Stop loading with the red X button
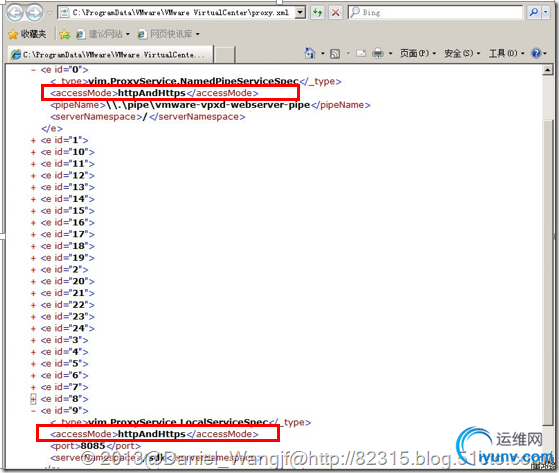559x473 pixels. coord(335,13)
